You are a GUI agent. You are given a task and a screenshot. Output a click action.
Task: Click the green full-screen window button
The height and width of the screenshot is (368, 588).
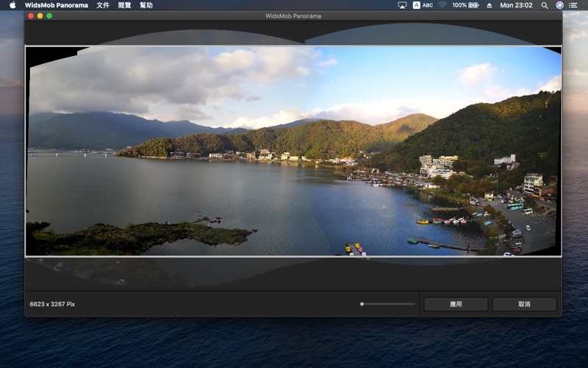[x=49, y=15]
